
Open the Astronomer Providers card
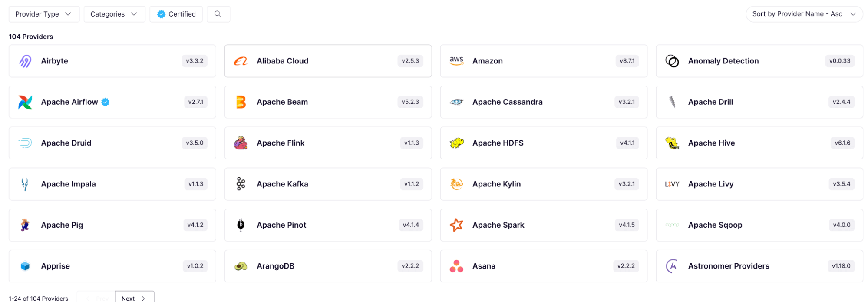(x=759, y=266)
